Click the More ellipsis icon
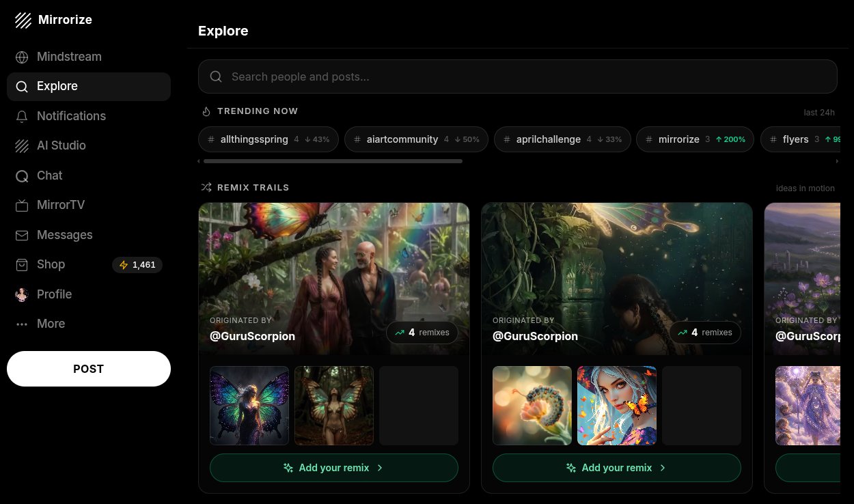 [x=22, y=324]
